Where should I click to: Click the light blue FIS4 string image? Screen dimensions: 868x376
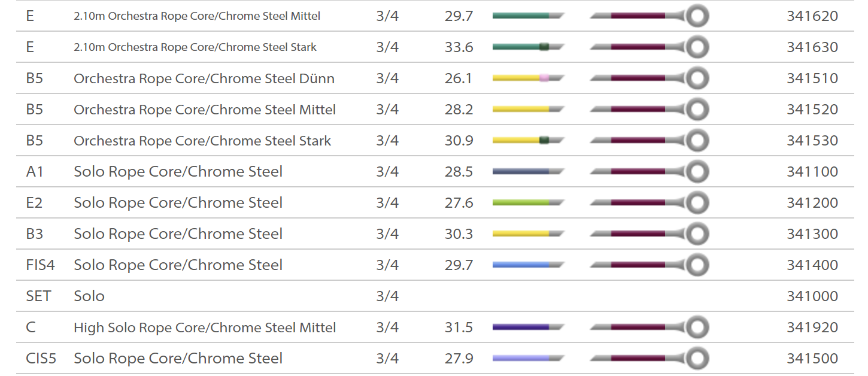527,265
